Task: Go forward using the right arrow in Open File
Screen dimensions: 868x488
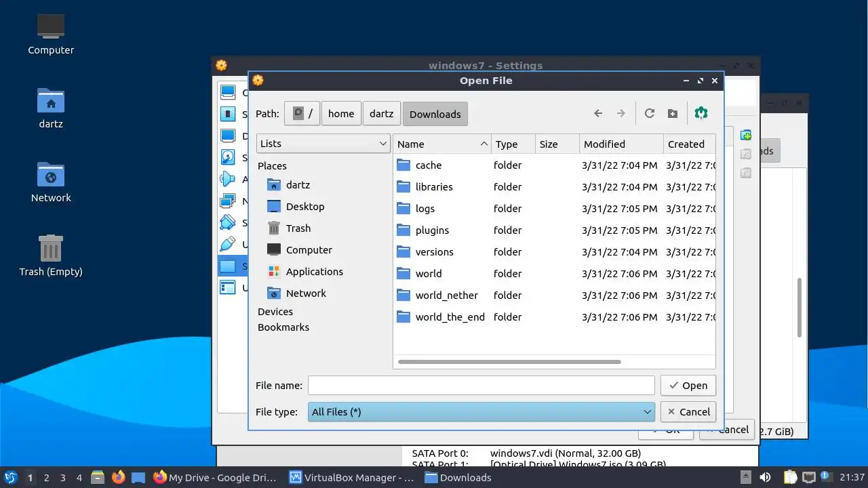Action: (620, 114)
